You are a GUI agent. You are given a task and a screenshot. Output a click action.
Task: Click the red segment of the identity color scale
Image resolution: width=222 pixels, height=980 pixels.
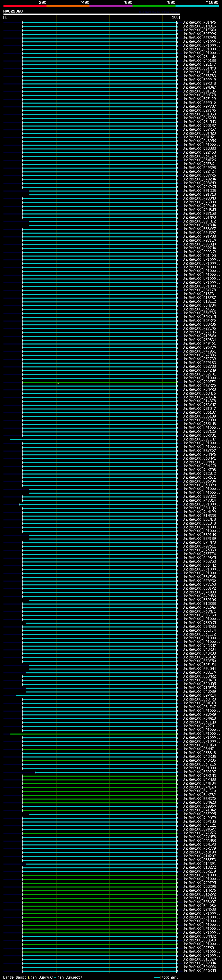tap(25, 6)
